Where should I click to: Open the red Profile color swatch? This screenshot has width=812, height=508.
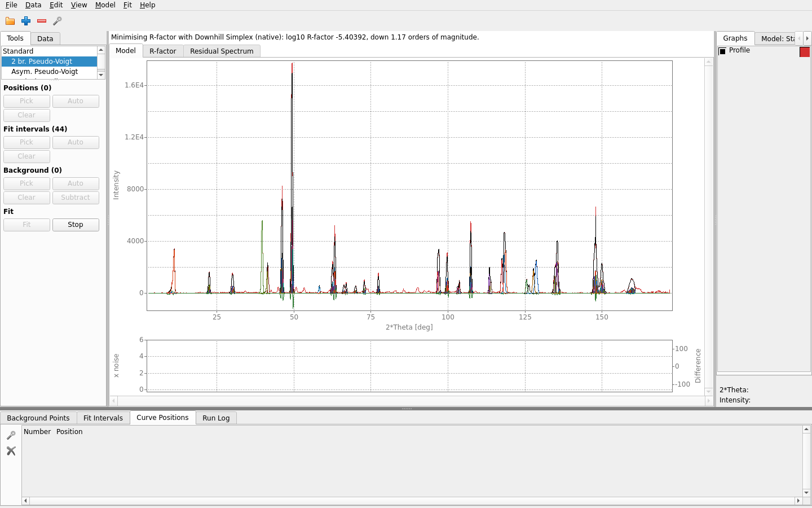[805, 52]
